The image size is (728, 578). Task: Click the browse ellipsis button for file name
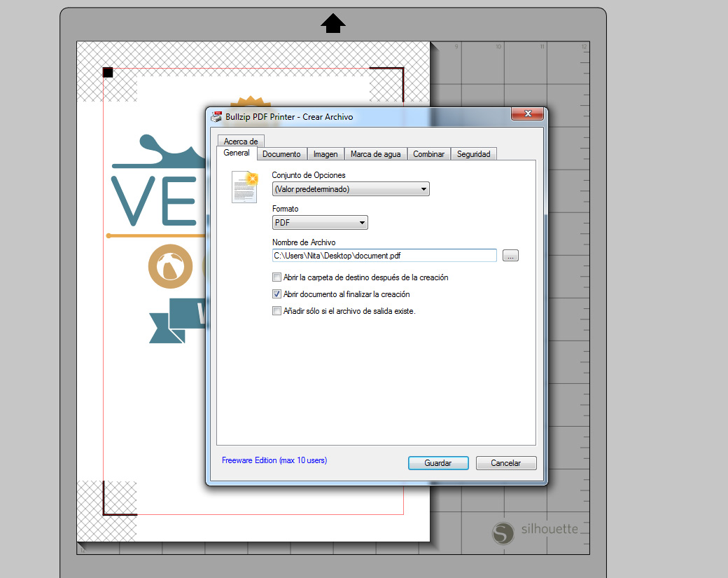point(510,256)
